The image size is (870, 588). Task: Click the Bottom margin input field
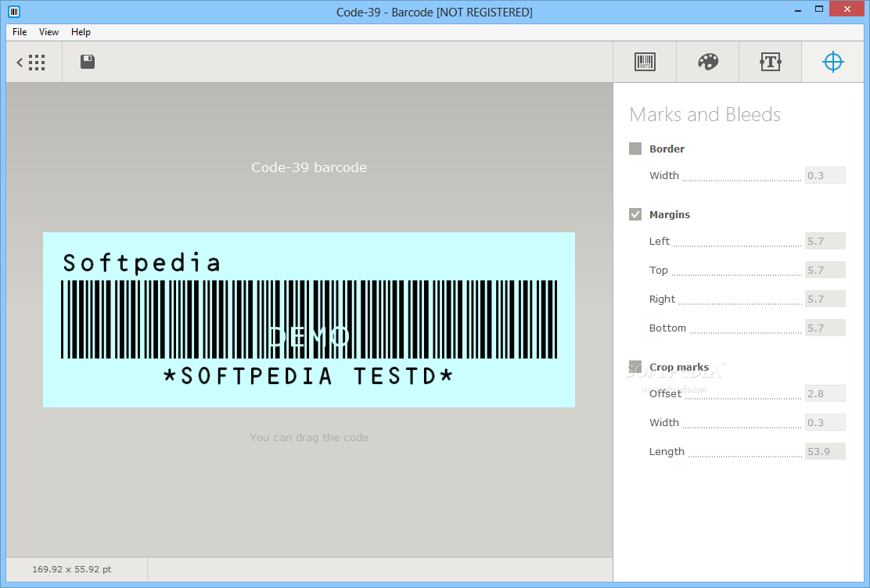pyautogui.click(x=825, y=328)
